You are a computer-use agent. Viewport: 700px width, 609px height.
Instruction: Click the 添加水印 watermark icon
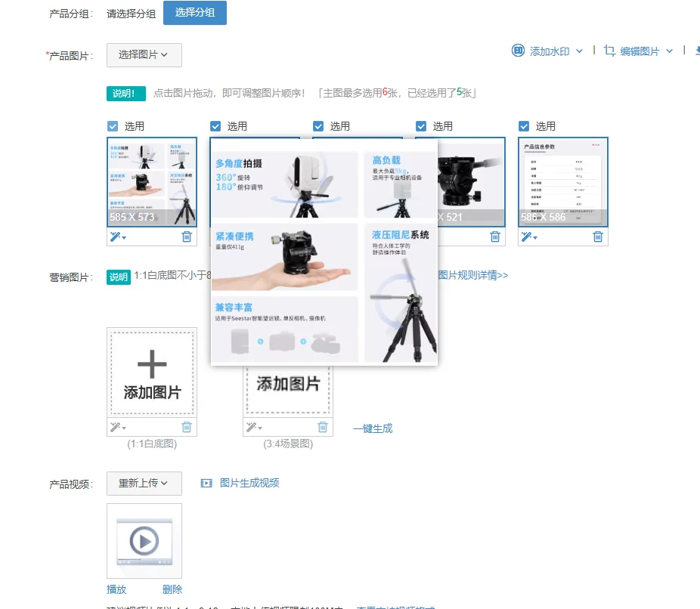click(518, 51)
